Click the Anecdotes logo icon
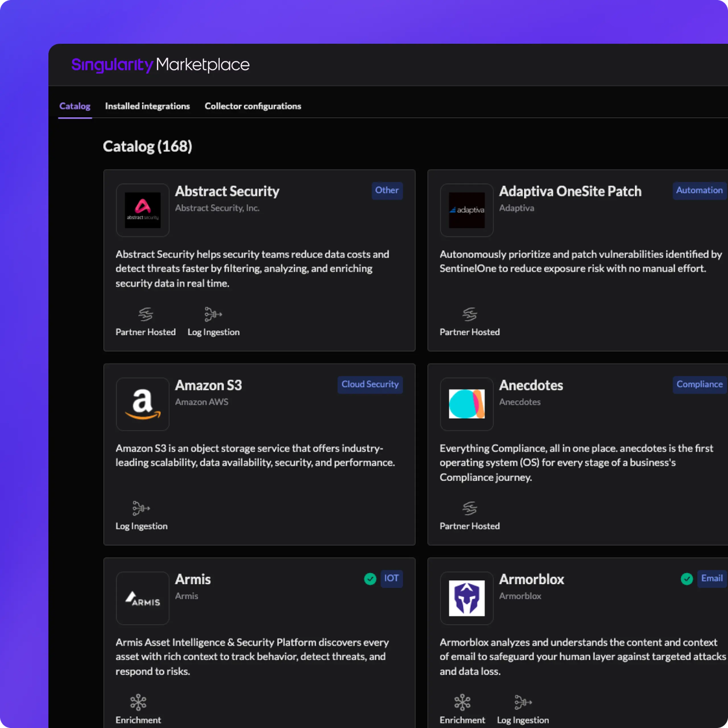The height and width of the screenshot is (728, 728). (466, 404)
